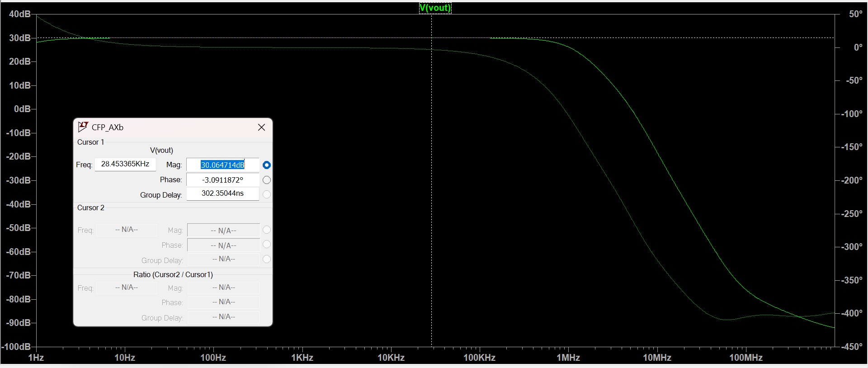Select the Cursor 2 Phase radio button
Viewport: 868px width, 368px height.
click(267, 244)
